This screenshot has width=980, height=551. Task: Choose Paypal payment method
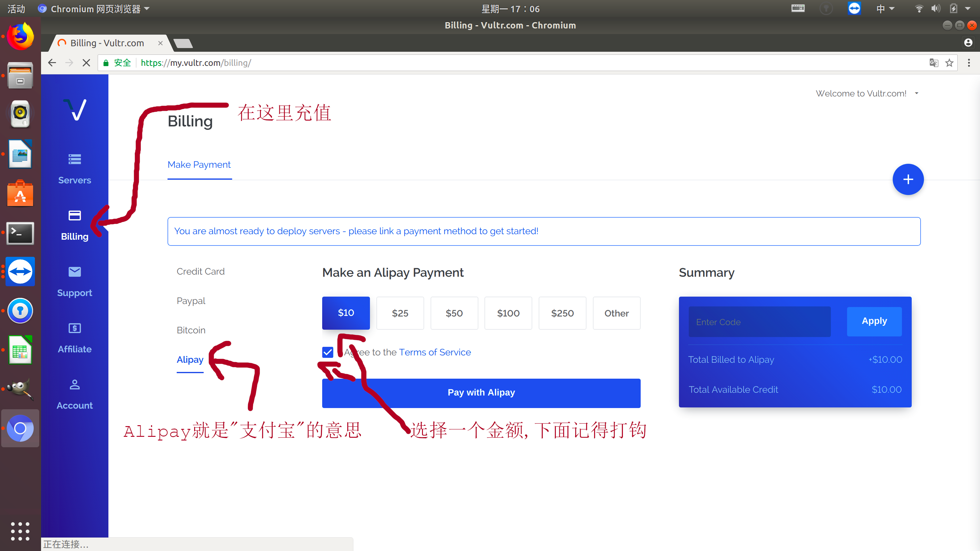[190, 301]
